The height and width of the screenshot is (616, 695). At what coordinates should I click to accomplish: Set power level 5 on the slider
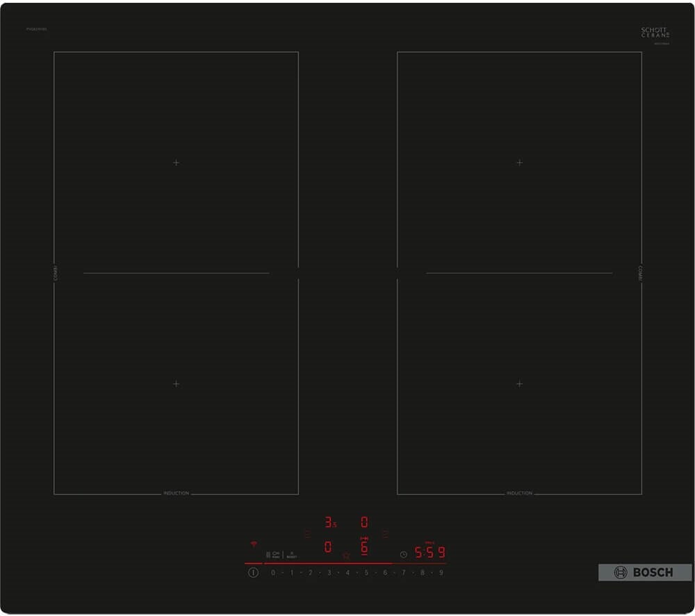(366, 573)
